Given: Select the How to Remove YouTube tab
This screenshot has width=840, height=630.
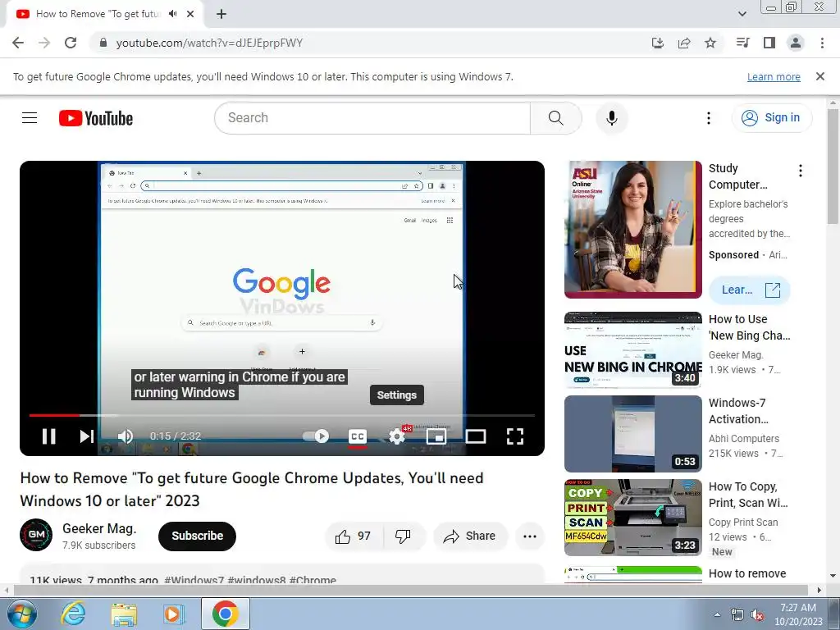Looking at the screenshot, I should (x=98, y=14).
